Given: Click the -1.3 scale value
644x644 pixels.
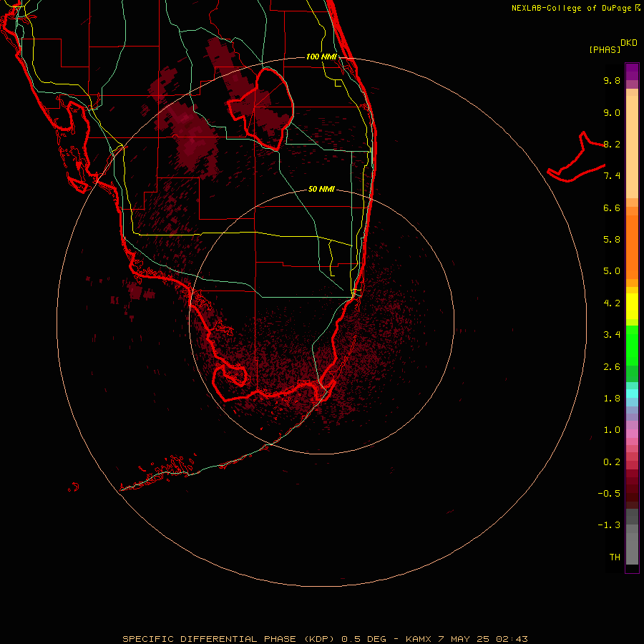Looking at the screenshot, I should pyautogui.click(x=609, y=525).
